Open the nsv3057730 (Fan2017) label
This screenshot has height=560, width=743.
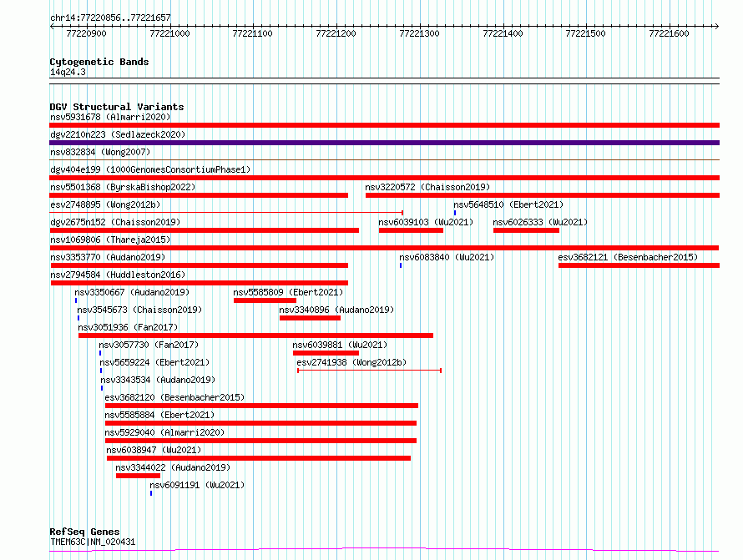point(149,345)
